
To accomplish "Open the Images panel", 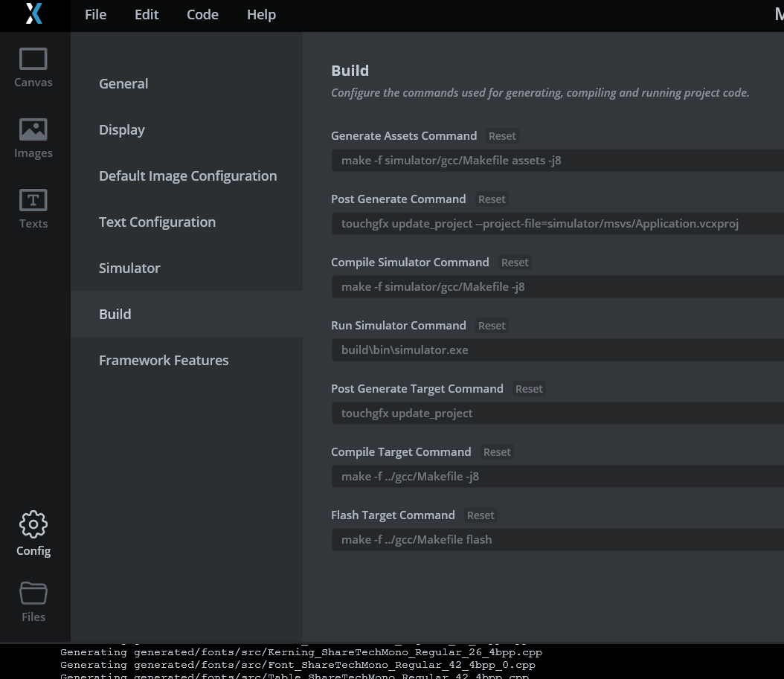I will click(x=33, y=138).
